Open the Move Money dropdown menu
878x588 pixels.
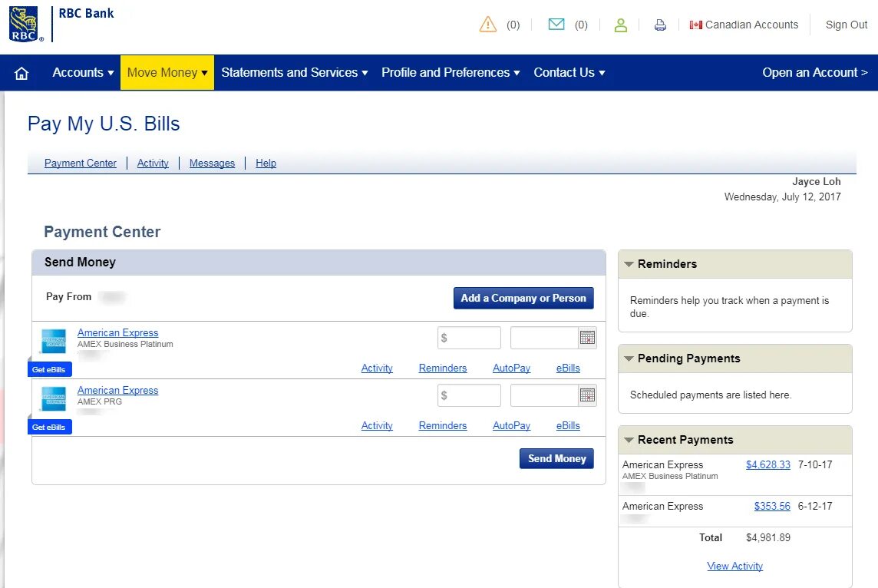pos(167,72)
